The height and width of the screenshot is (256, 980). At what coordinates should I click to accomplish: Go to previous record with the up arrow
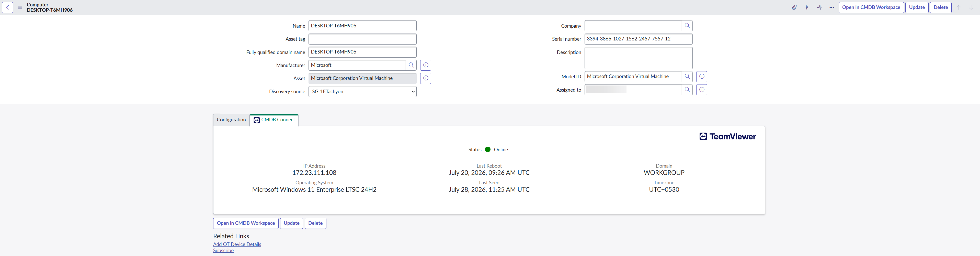959,7
